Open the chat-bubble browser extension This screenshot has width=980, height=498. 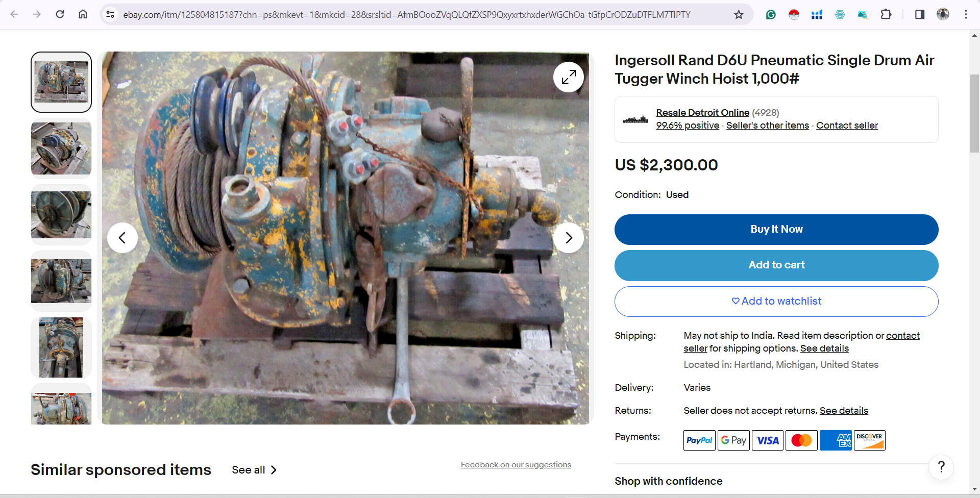(863, 14)
